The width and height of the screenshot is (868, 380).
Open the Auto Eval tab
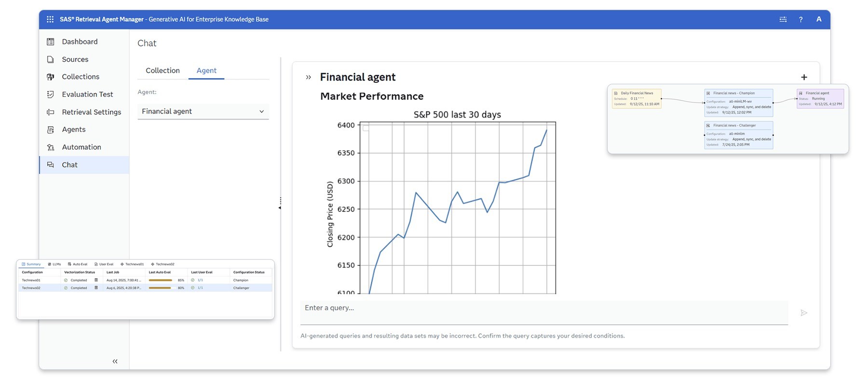(78, 264)
